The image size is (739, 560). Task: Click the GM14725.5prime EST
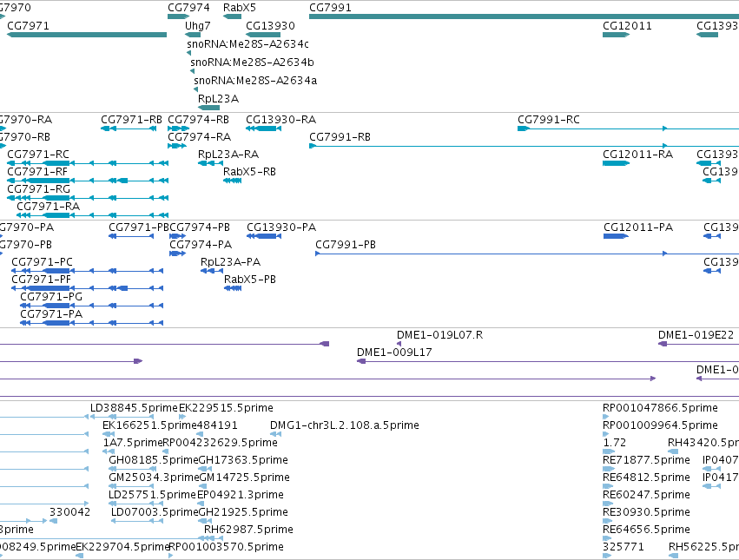click(204, 486)
